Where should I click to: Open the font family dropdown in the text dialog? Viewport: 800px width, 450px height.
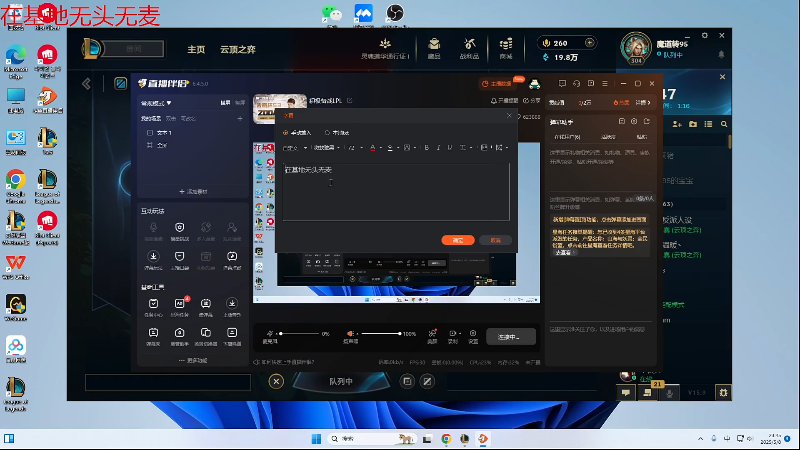(x=294, y=148)
